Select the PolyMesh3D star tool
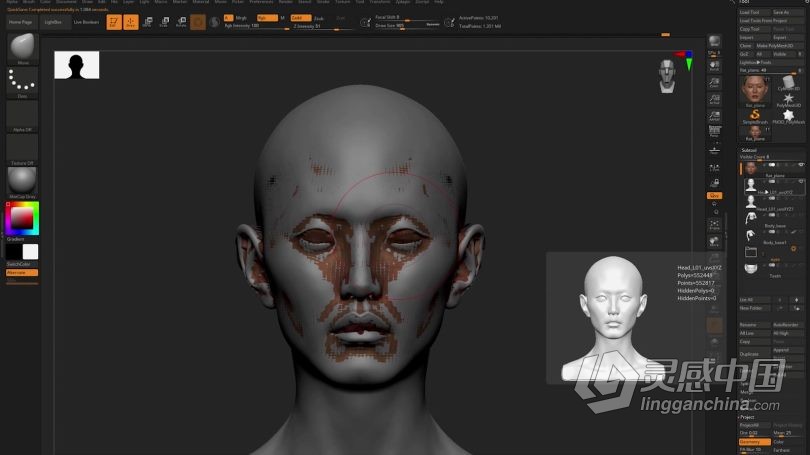 tap(788, 99)
